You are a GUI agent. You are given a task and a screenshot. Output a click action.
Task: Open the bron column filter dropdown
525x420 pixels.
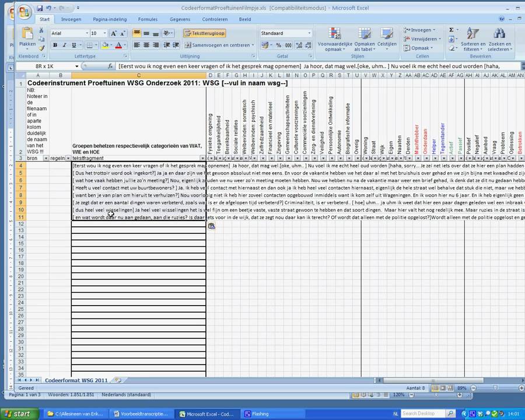tap(46, 158)
